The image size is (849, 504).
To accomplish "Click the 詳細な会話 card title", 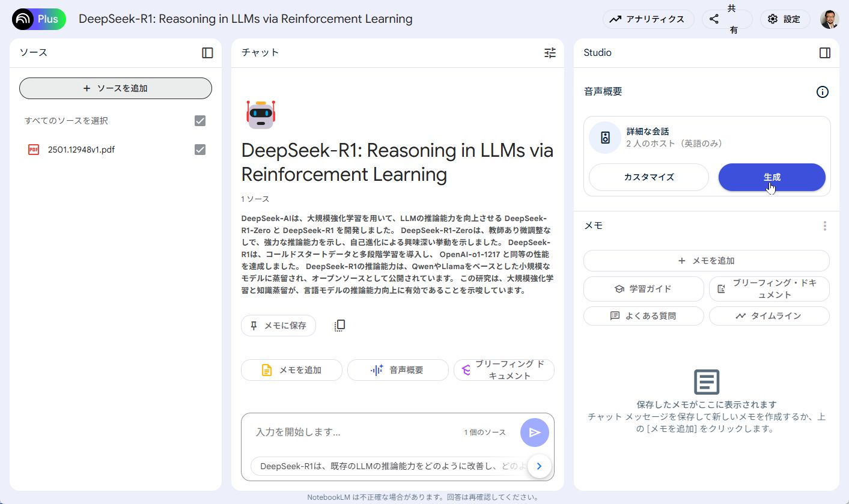I will click(x=648, y=132).
